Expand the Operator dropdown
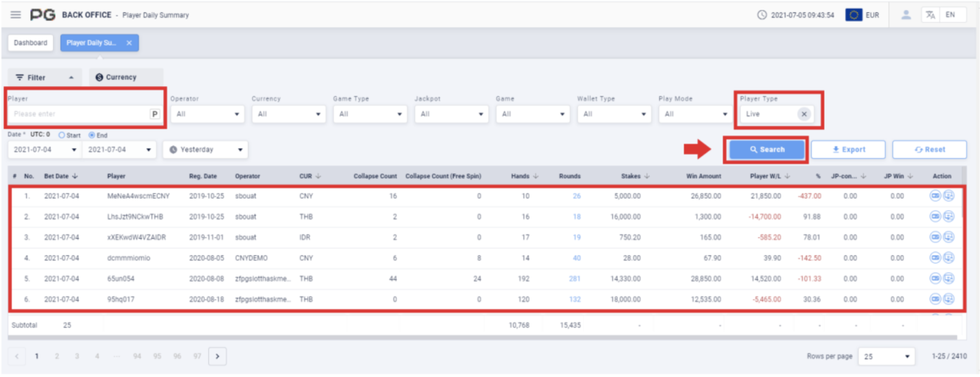980x377 pixels. click(x=207, y=114)
